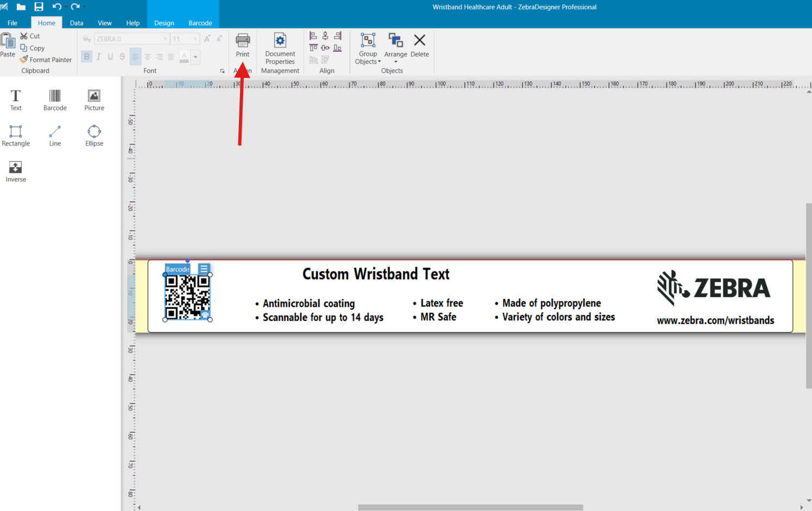Open the font color dropdown arrow
The image size is (812, 511).
pos(196,56)
